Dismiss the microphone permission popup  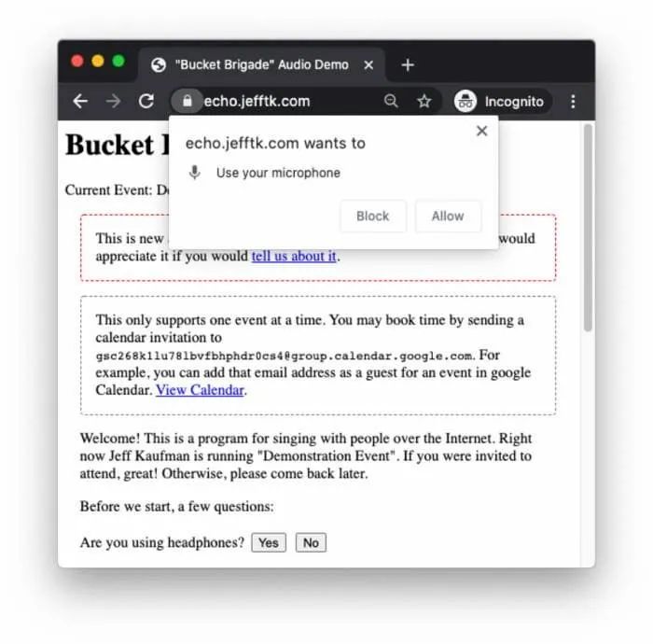482,131
